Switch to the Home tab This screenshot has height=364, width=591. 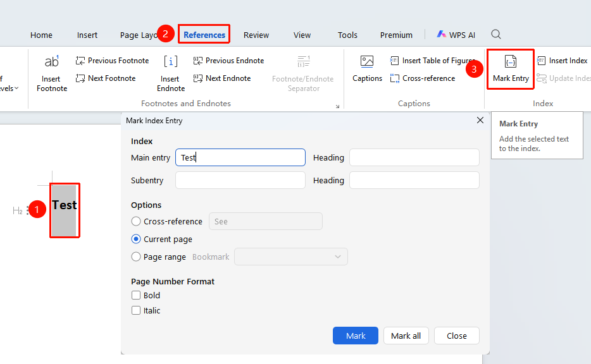click(x=42, y=35)
